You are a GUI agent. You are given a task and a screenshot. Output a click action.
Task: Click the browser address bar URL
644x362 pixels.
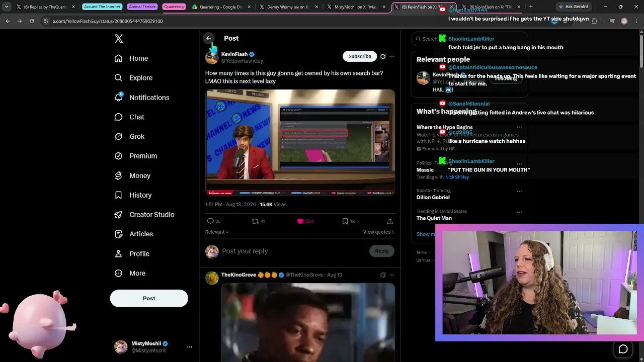tap(108, 21)
